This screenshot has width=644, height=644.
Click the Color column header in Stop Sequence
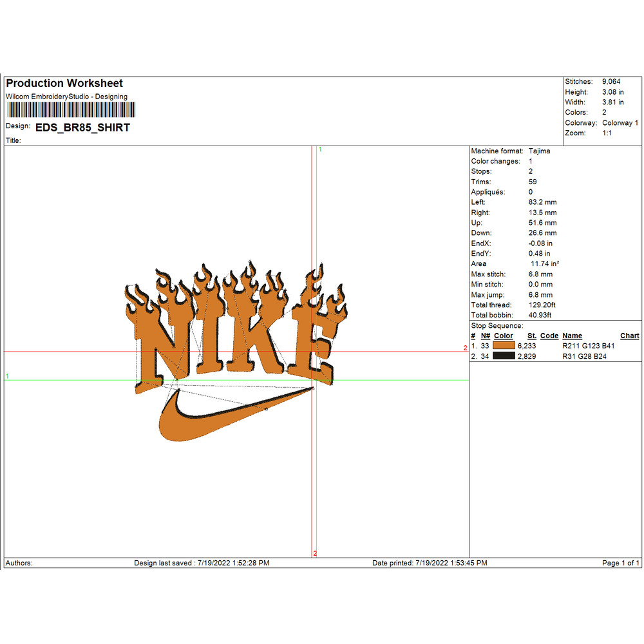[x=504, y=336]
